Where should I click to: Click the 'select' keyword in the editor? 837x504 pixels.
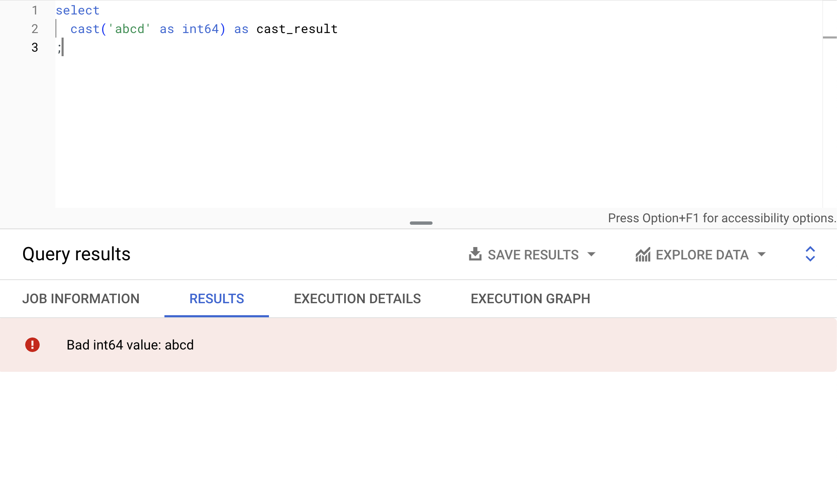tap(78, 10)
